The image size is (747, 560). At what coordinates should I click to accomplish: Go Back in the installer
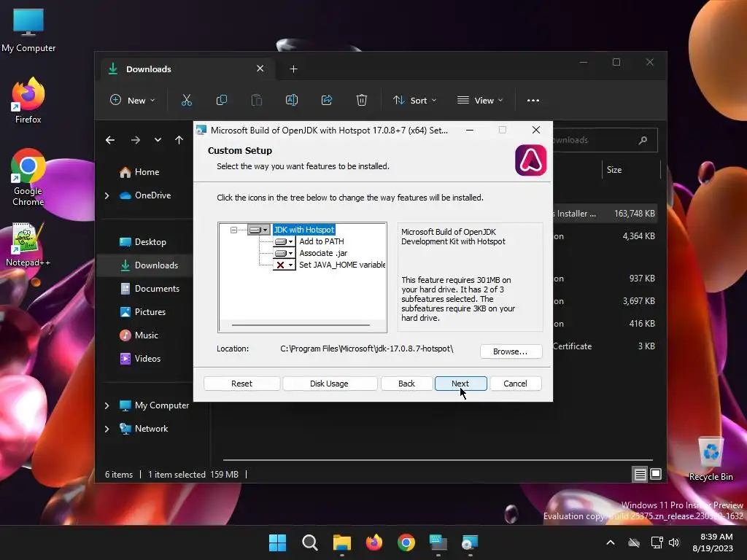406,384
